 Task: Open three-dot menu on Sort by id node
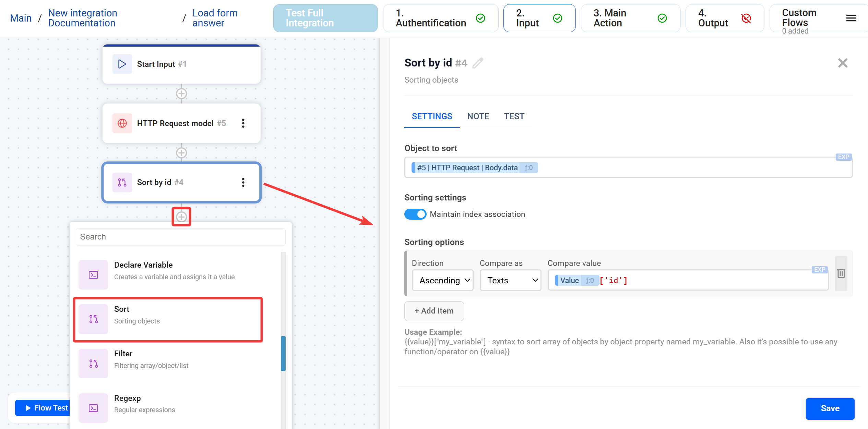pos(243,182)
